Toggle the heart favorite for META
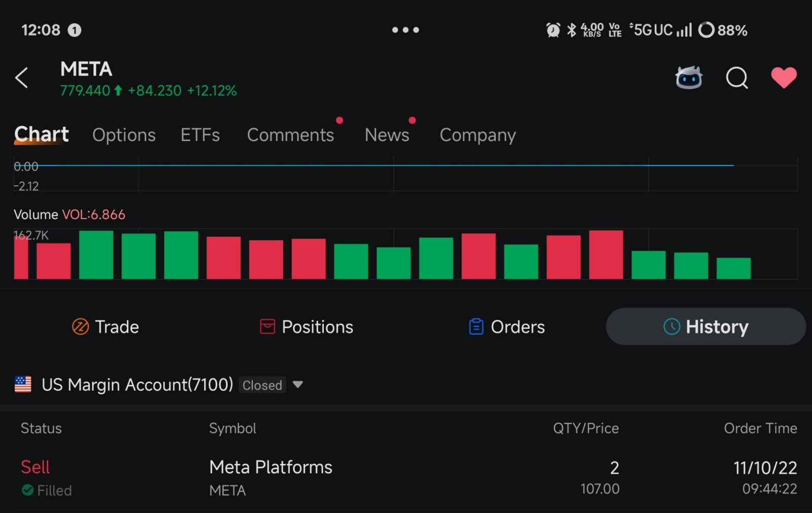Viewport: 812px width, 513px height. tap(784, 78)
